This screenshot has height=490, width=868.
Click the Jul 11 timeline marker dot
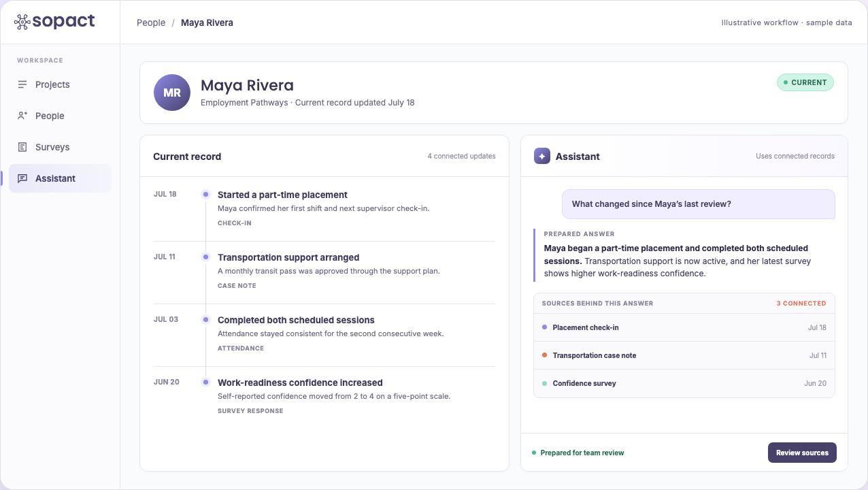pyautogui.click(x=205, y=257)
